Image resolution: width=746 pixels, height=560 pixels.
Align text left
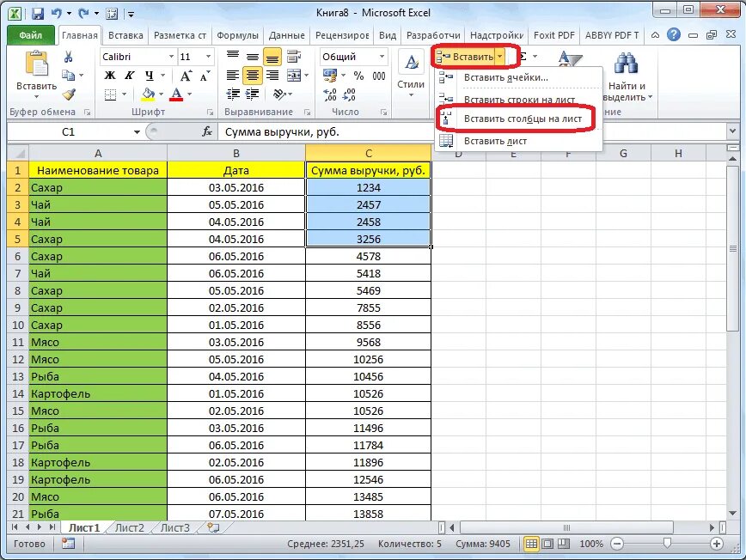coord(233,75)
